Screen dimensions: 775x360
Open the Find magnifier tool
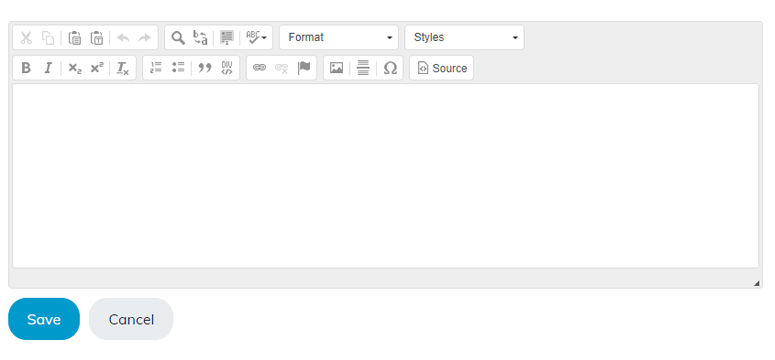pos(178,38)
